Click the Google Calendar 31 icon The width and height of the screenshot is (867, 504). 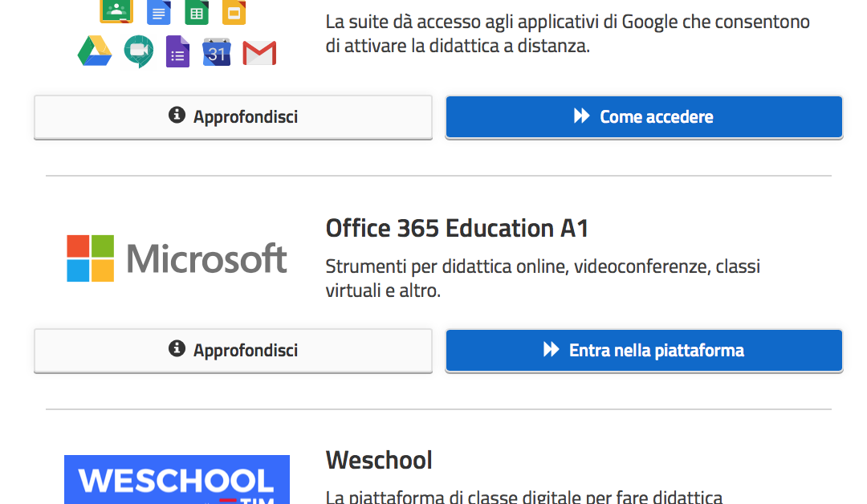click(x=217, y=52)
